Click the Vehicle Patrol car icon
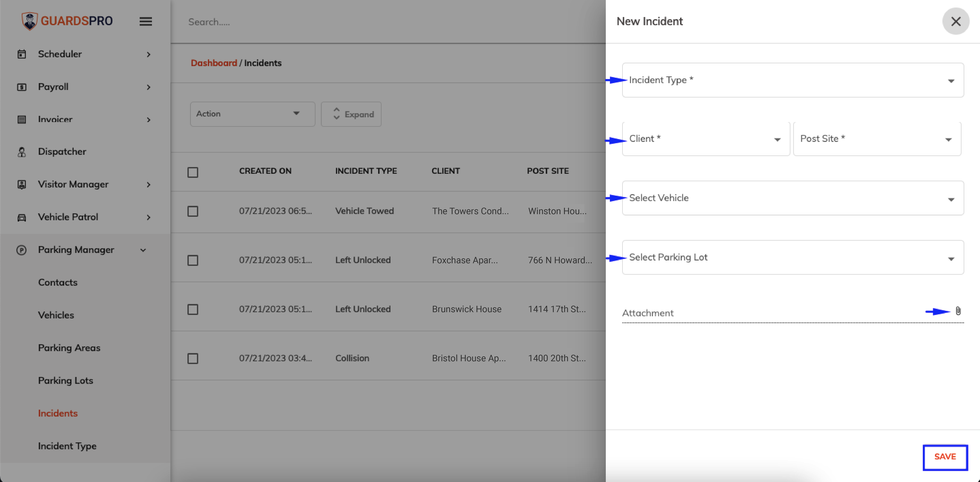Screen dimensions: 980x482 [22, 217]
